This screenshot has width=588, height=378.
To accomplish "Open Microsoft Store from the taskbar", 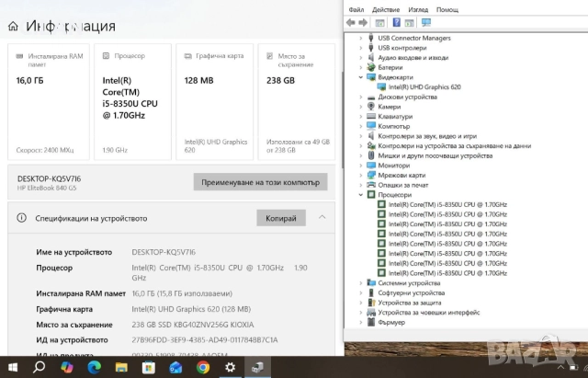I will 149,367.
